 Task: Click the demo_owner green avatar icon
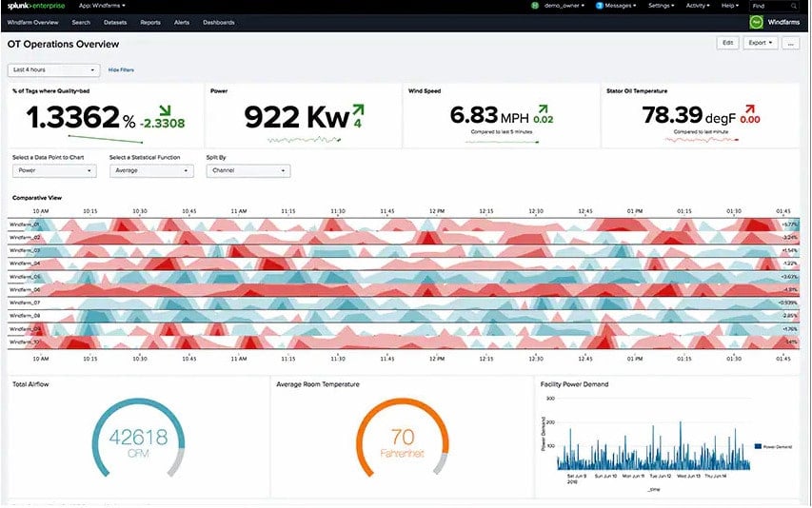tap(535, 6)
